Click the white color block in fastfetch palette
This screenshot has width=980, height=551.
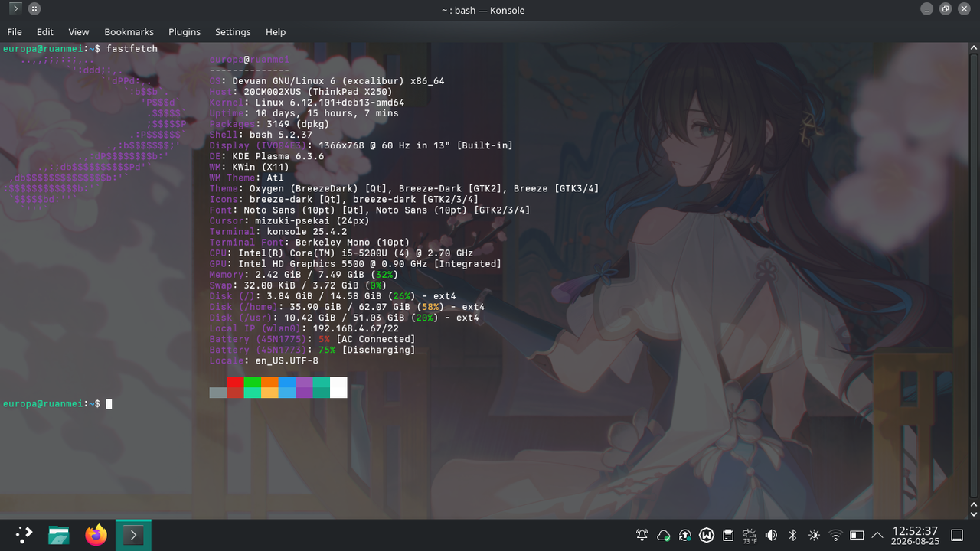[338, 387]
